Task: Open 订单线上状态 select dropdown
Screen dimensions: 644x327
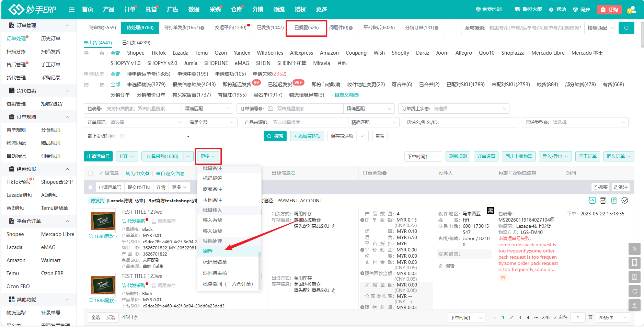Action: (x=454, y=109)
